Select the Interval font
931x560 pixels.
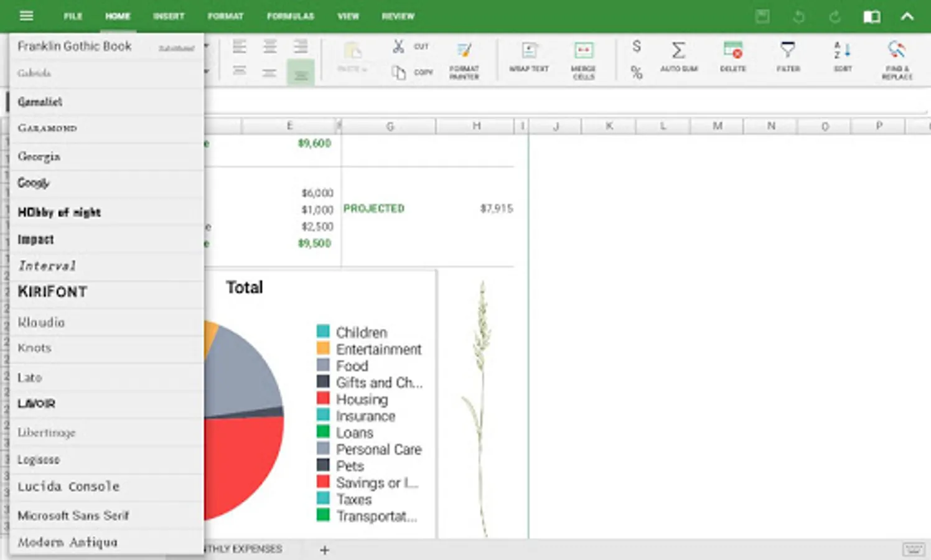106,266
